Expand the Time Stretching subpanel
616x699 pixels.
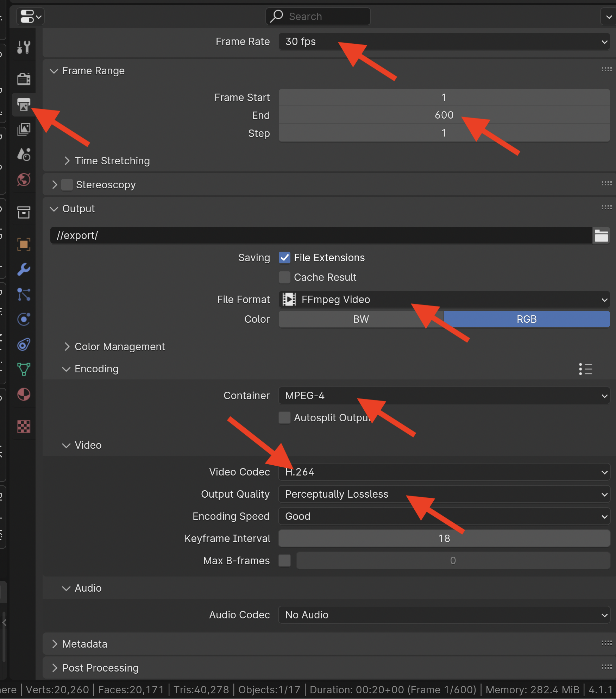(x=67, y=161)
